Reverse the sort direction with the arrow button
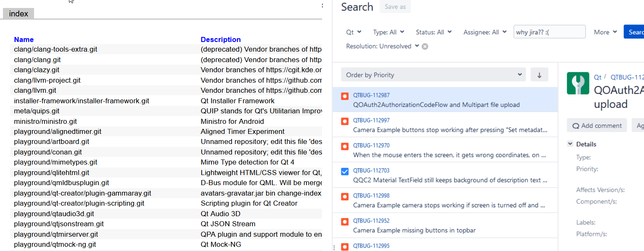 pos(539,75)
